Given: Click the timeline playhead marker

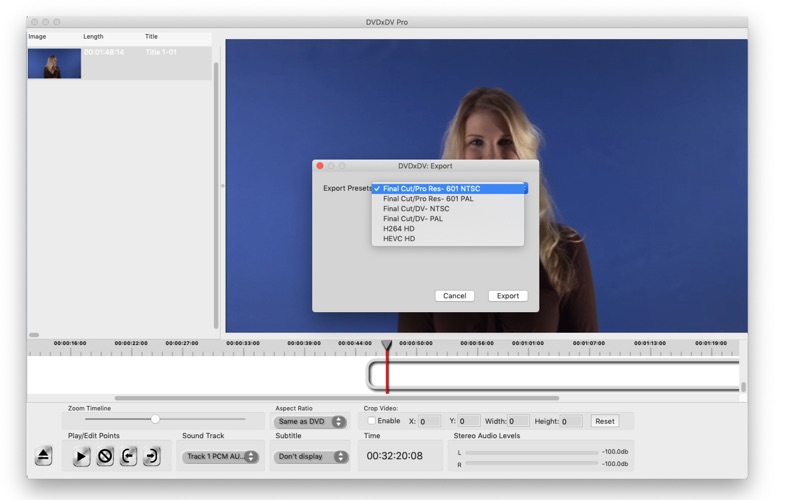Looking at the screenshot, I should pyautogui.click(x=387, y=346).
